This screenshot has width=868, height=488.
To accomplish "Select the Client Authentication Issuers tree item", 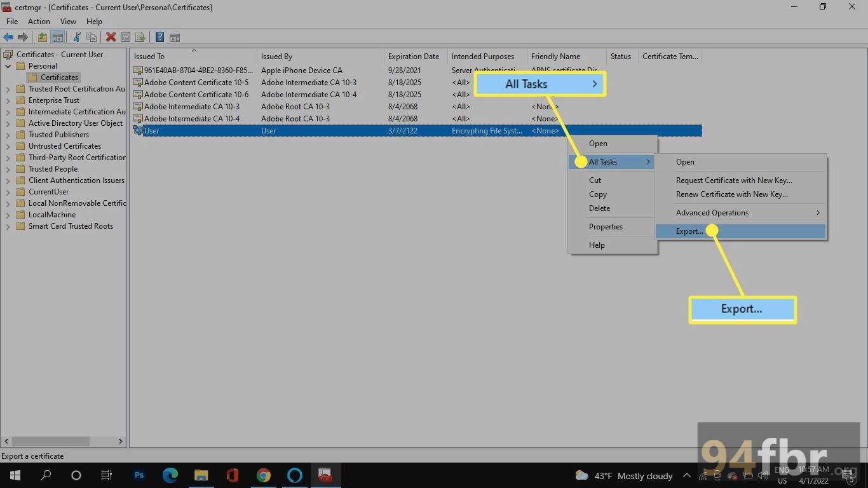I will pos(76,180).
